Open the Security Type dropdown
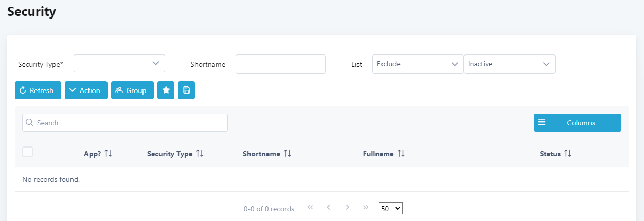This screenshot has height=221, width=644. point(119,64)
